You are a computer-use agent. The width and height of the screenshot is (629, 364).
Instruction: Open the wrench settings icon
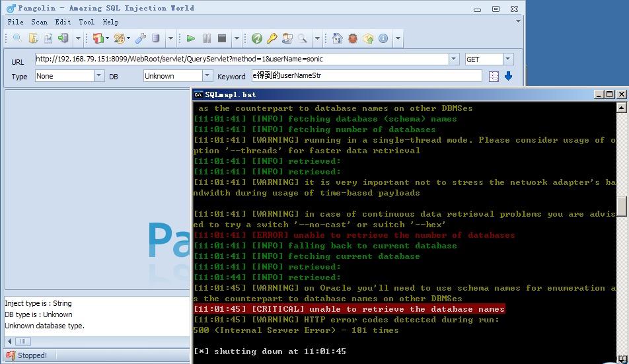click(x=141, y=39)
